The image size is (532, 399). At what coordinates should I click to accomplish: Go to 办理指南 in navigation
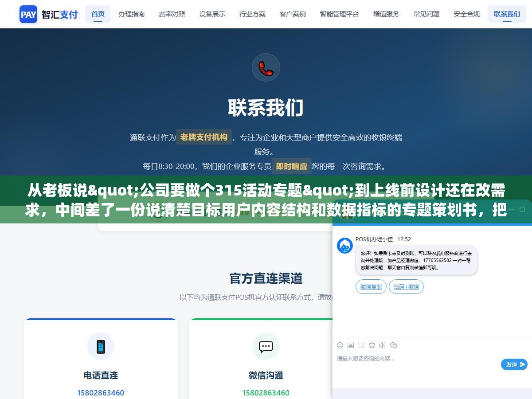(131, 14)
